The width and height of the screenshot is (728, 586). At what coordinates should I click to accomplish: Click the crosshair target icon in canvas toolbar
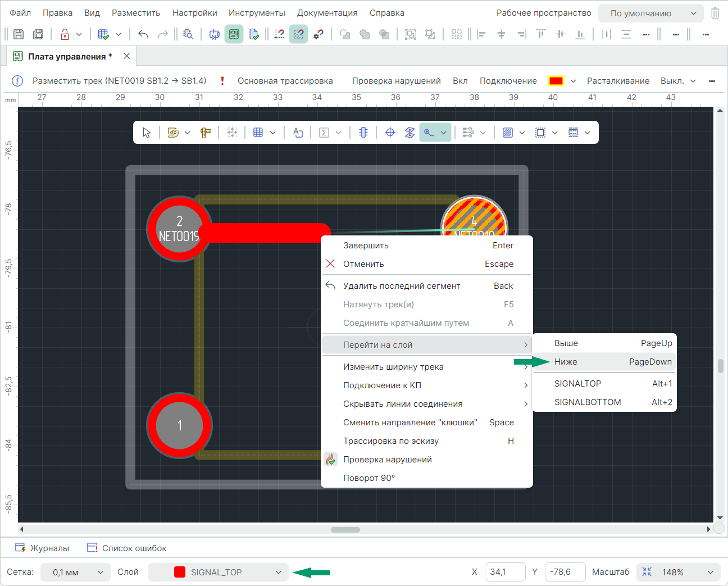(390, 133)
